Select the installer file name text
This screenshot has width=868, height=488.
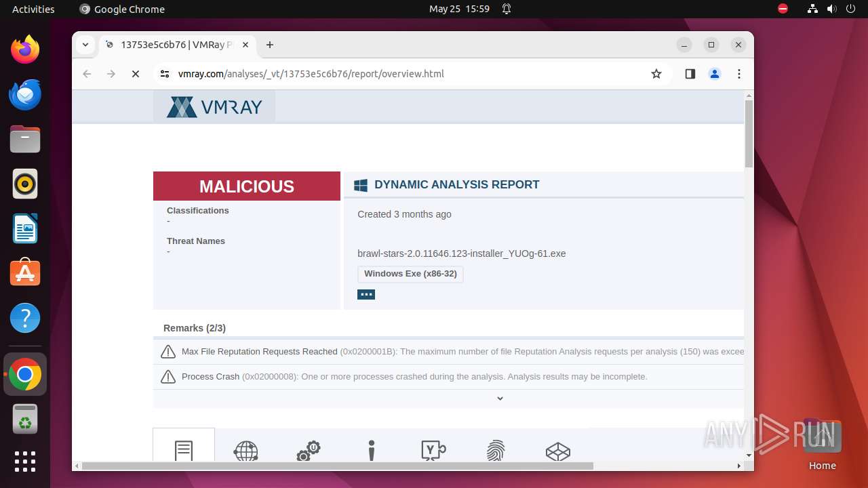462,253
